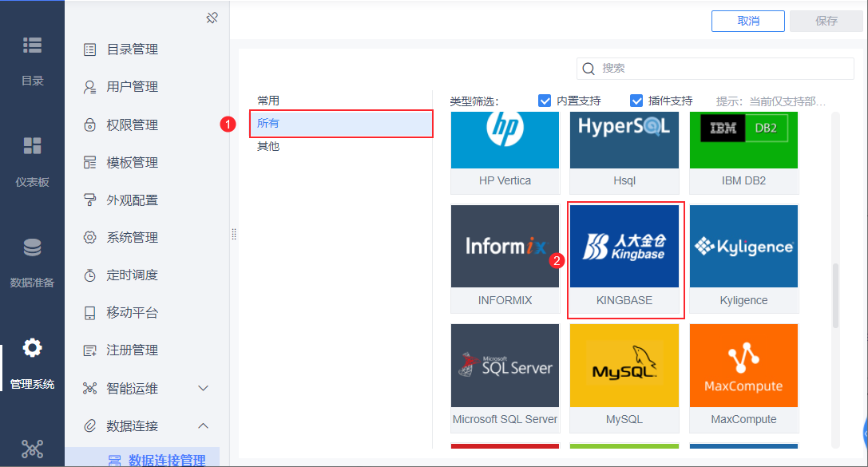Click the 目录管理 menu icon
The image size is (868, 467).
(x=89, y=49)
